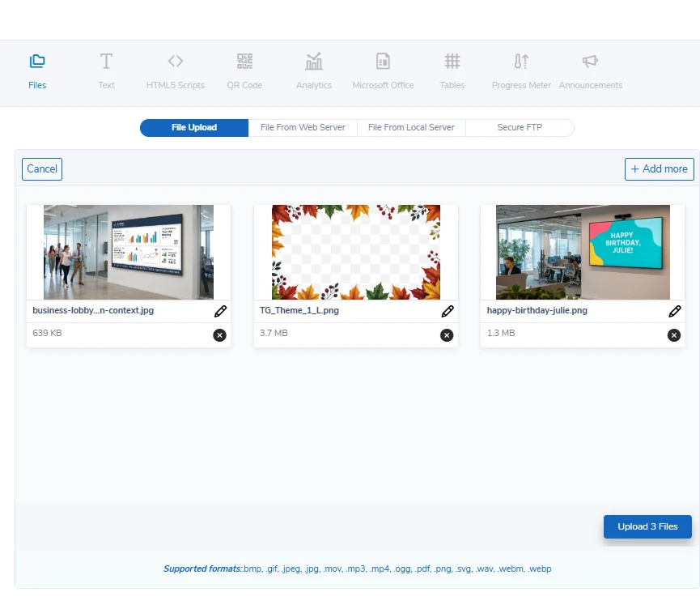Click the 639 KB file size
This screenshot has height=609, width=700.
click(47, 333)
